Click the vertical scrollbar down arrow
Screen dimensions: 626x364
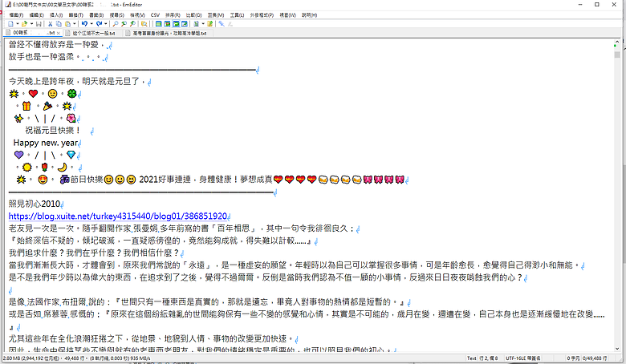[x=617, y=349]
